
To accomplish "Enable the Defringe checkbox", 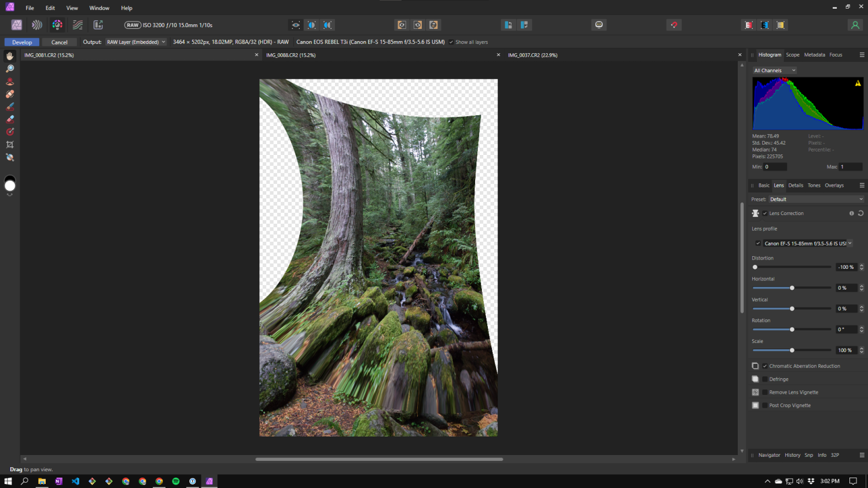I will click(765, 379).
